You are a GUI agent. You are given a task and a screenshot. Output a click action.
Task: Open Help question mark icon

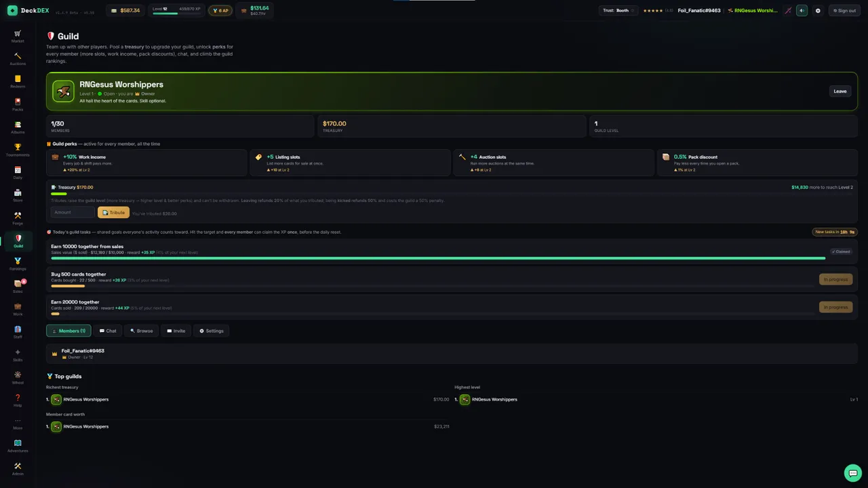[x=18, y=401]
